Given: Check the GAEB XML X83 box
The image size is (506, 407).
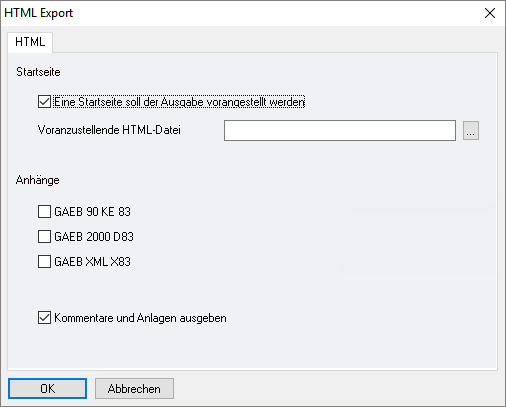Looking at the screenshot, I should 44,262.
